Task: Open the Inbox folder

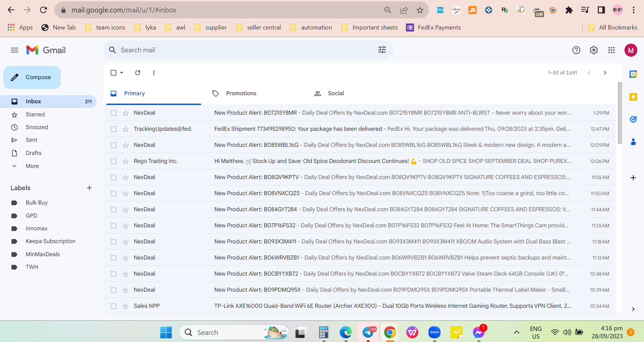Action: (48, 102)
